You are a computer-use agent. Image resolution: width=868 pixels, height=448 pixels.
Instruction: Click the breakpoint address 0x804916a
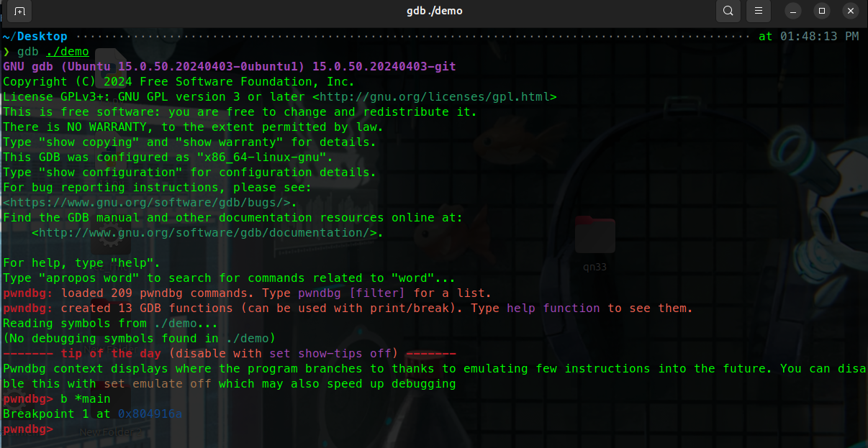(150, 413)
